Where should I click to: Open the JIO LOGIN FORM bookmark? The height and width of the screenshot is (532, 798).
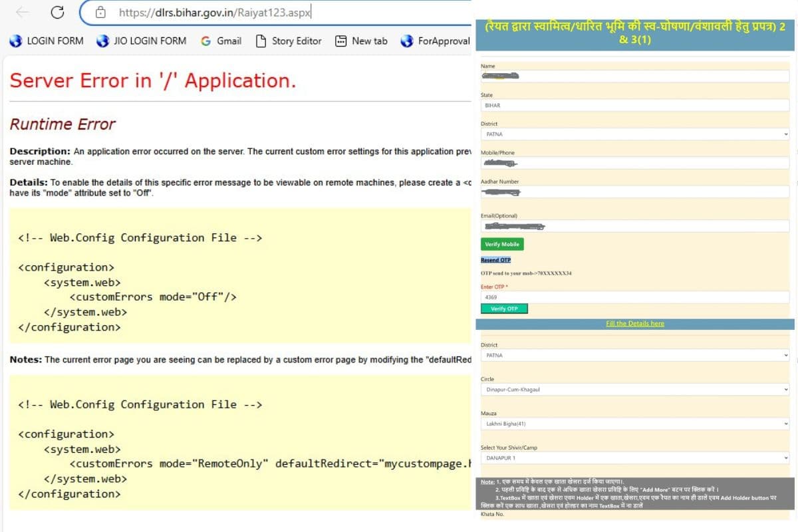141,41
